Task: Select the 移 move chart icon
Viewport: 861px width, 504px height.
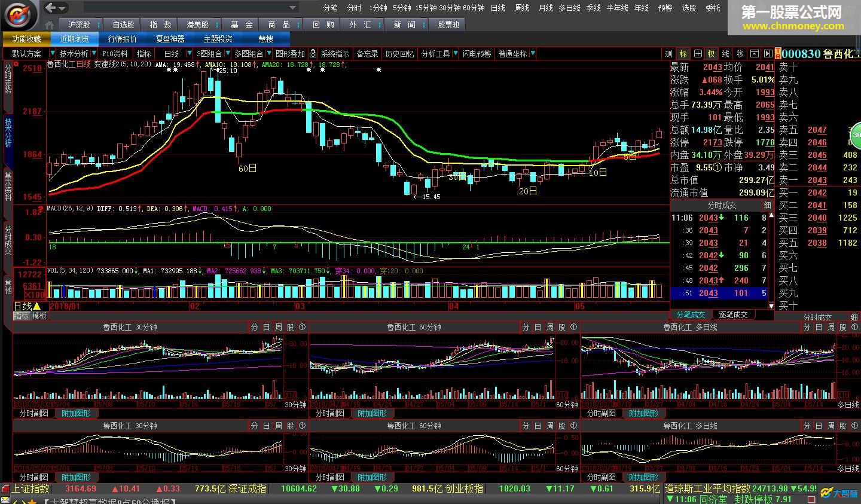Action: coord(740,54)
